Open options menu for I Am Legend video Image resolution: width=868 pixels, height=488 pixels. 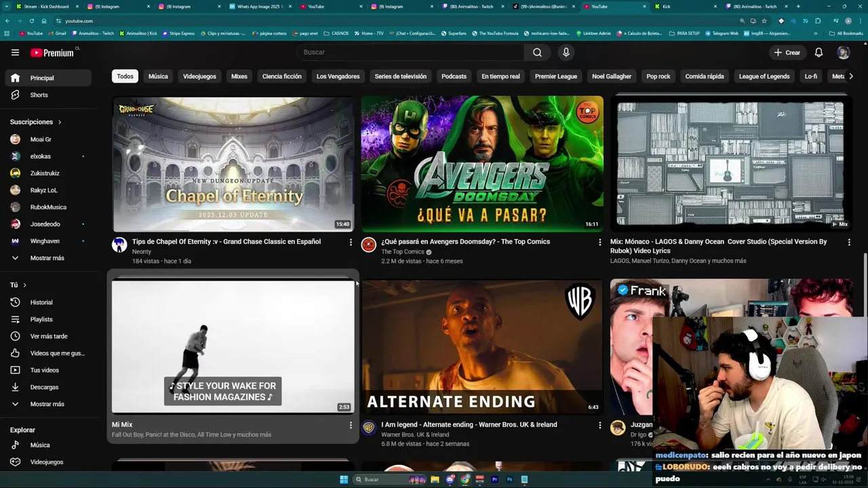tap(599, 425)
